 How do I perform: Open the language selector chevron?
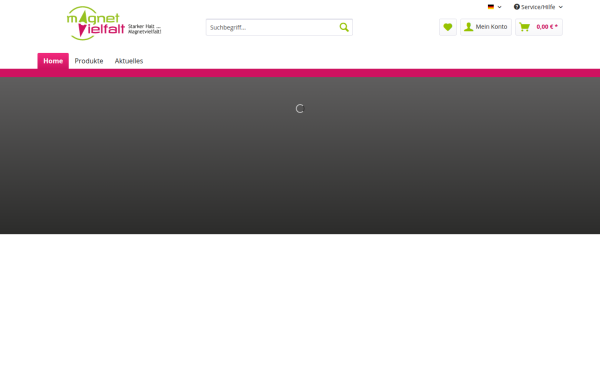click(x=499, y=7)
